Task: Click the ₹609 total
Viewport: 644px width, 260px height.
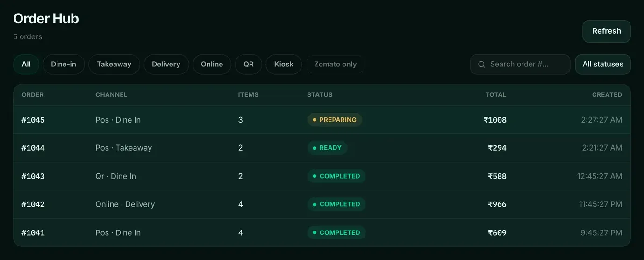Action: pyautogui.click(x=497, y=232)
